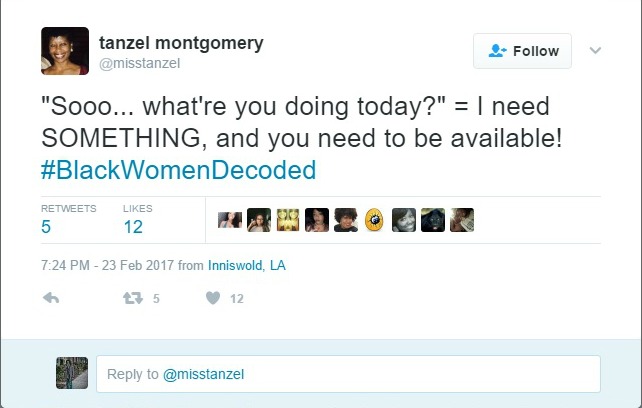This screenshot has width=642, height=408.
Task: Click the reply arrow icon
Action: [53, 298]
